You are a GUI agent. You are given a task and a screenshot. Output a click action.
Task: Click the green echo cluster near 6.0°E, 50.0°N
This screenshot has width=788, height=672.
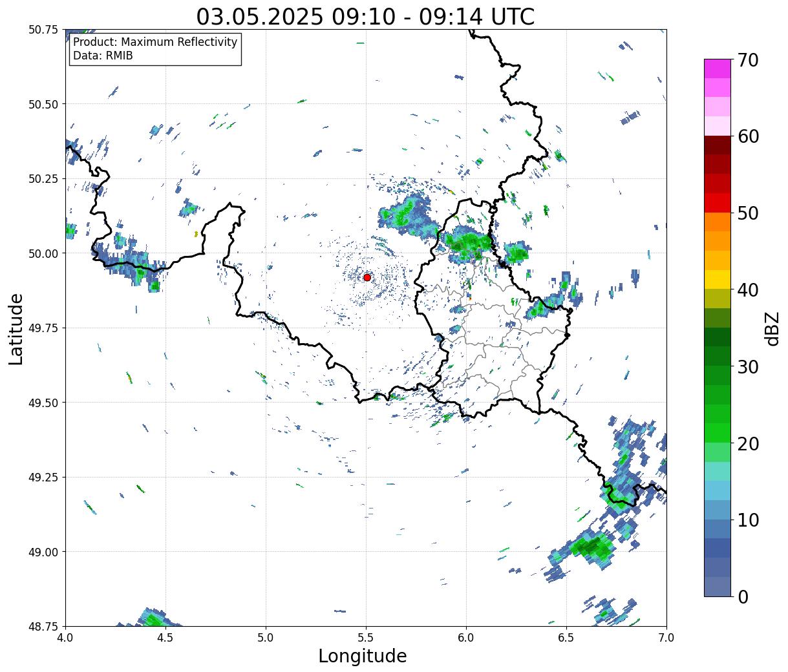468,244
